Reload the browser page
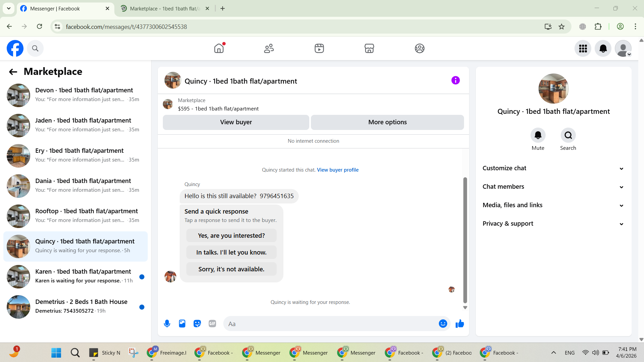Viewport: 644px width, 362px height. [39, 27]
